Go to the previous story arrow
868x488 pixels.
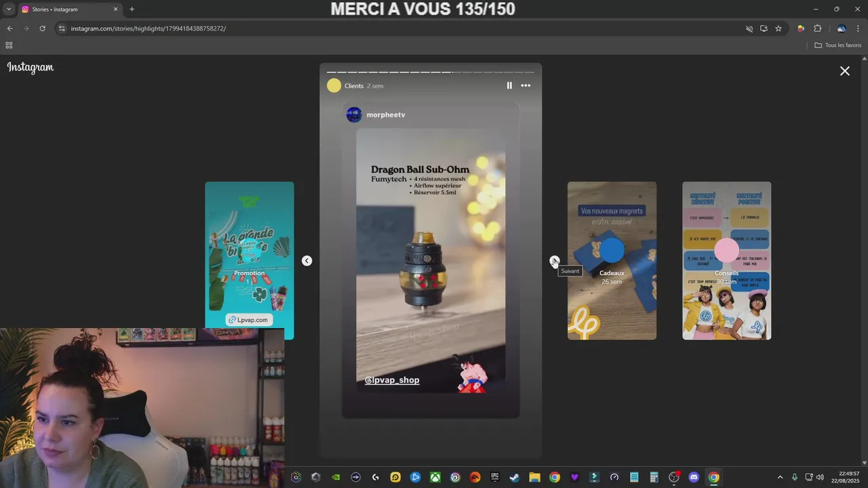307,261
